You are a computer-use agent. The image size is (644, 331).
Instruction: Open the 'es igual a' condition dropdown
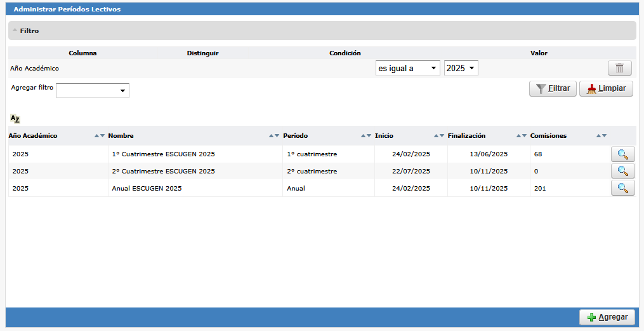pos(407,68)
